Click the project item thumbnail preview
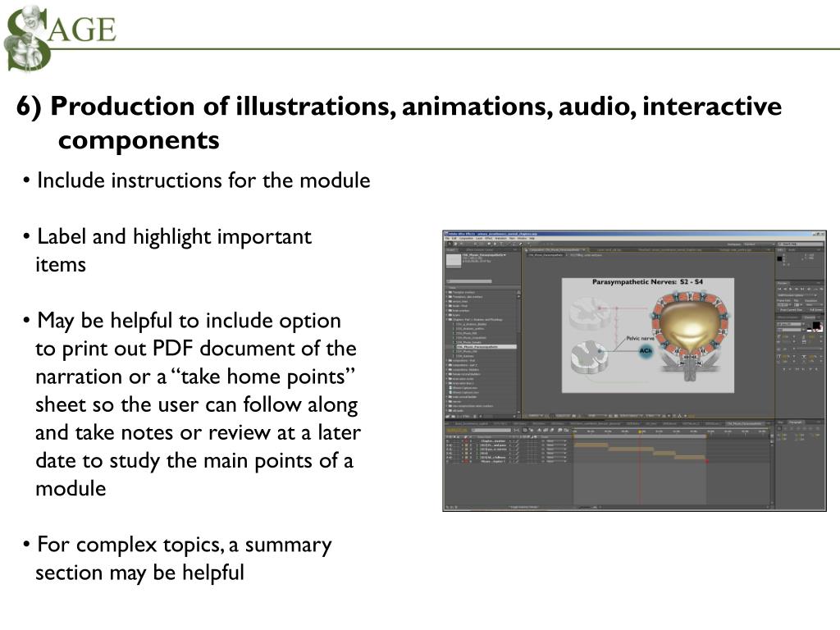Screen dimensions: 840x630 (x=454, y=261)
